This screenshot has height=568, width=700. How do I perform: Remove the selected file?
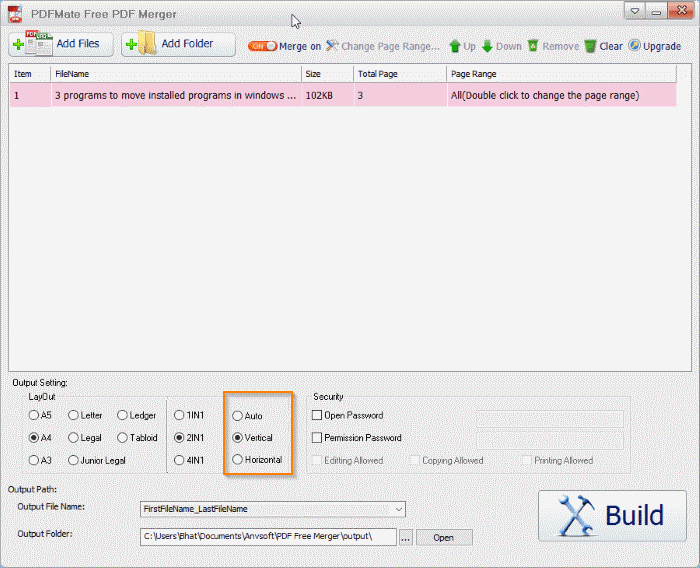click(553, 46)
